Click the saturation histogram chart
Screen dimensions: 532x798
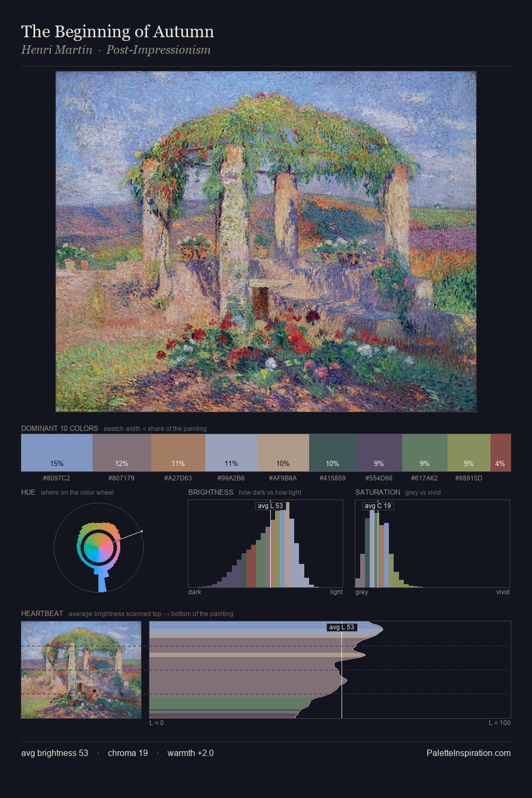433,544
